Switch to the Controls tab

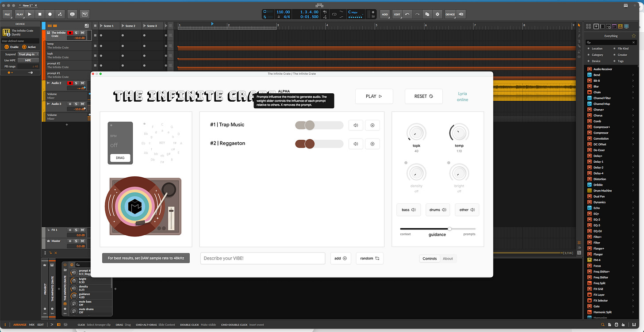click(429, 259)
